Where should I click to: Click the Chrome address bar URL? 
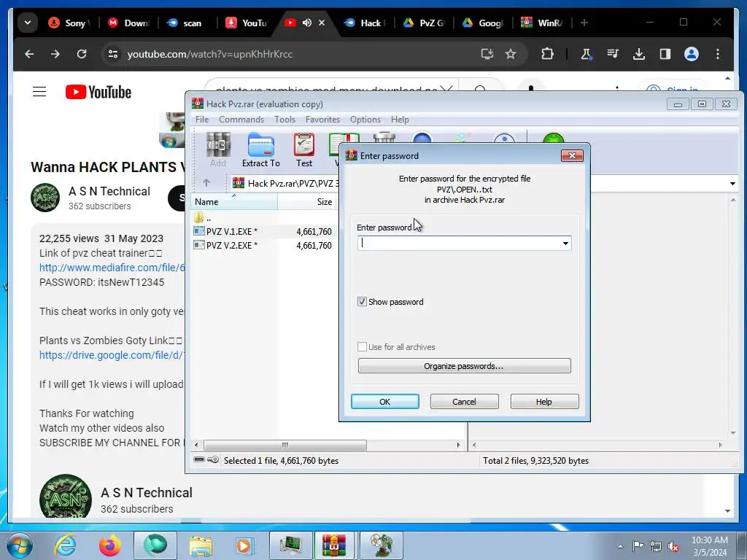click(x=209, y=54)
